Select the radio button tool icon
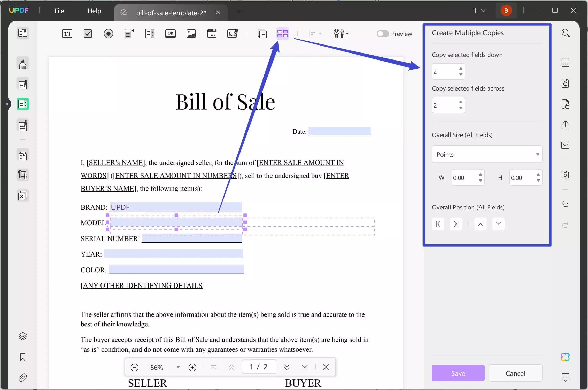The width and height of the screenshot is (588, 390). pyautogui.click(x=109, y=34)
